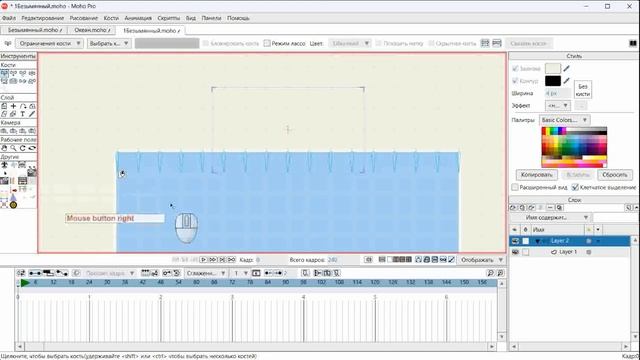Click the duplicate layer icon in Слои panel
This screenshot has width=640, height=360.
point(522,208)
